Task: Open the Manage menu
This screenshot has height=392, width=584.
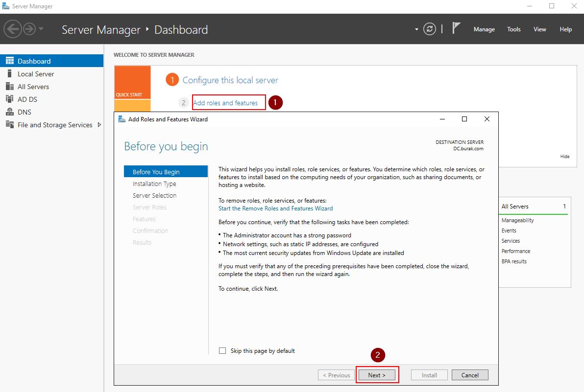Action: pos(484,29)
